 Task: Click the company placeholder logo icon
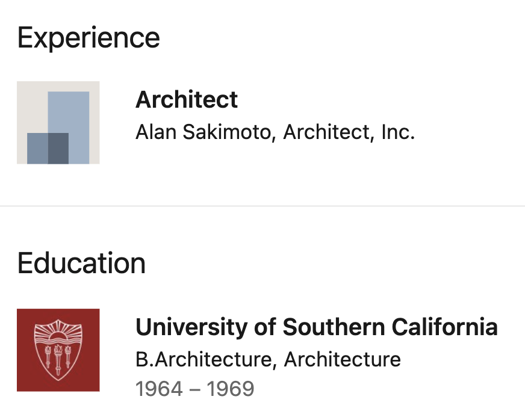coord(58,123)
